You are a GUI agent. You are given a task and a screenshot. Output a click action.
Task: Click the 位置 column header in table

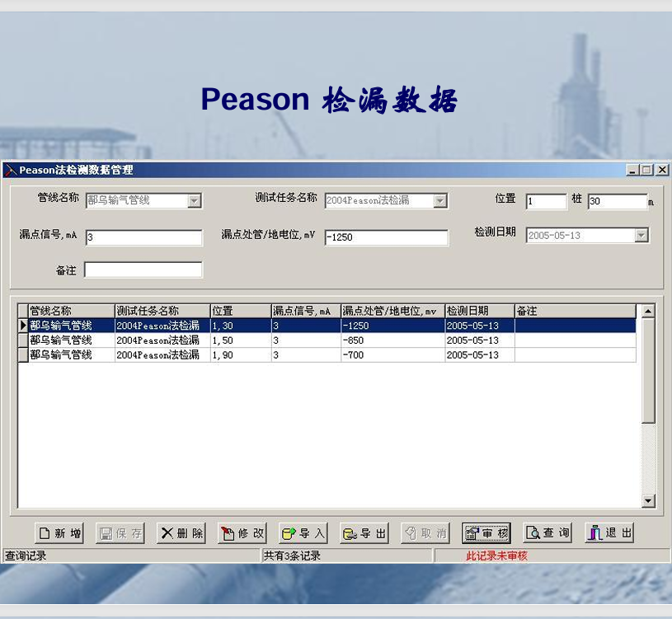tap(242, 311)
